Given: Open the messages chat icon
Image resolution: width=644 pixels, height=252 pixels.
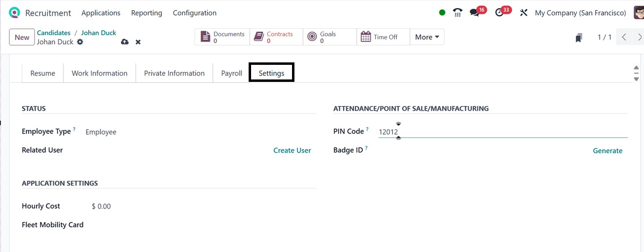Looking at the screenshot, I should (x=474, y=13).
